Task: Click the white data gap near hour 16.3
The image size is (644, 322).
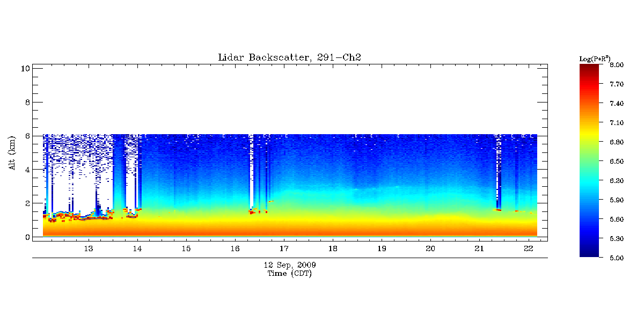Action: click(x=251, y=172)
